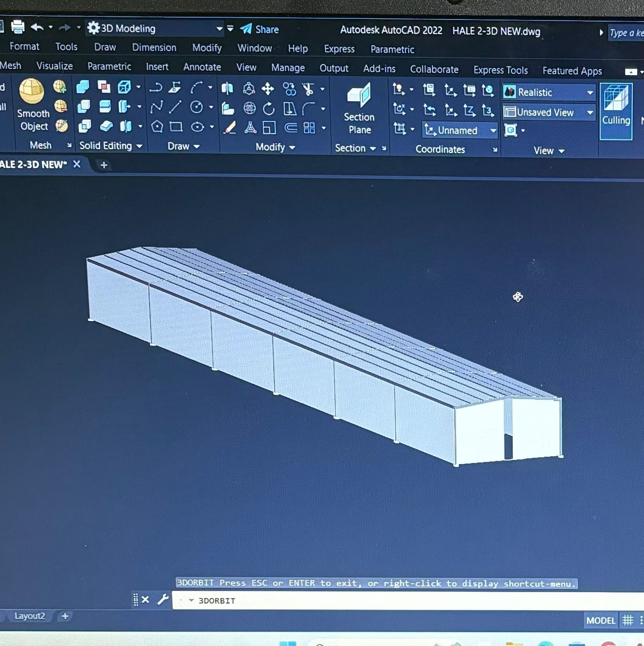Screen dimensions: 644x646
Task: Toggle the Culling button
Action: 616,111
